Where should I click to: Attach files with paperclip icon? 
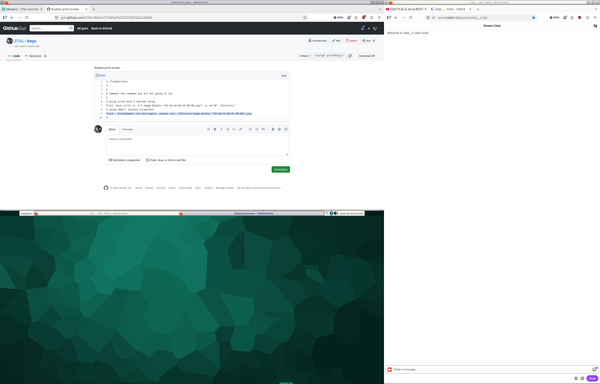pyautogui.click(x=273, y=129)
